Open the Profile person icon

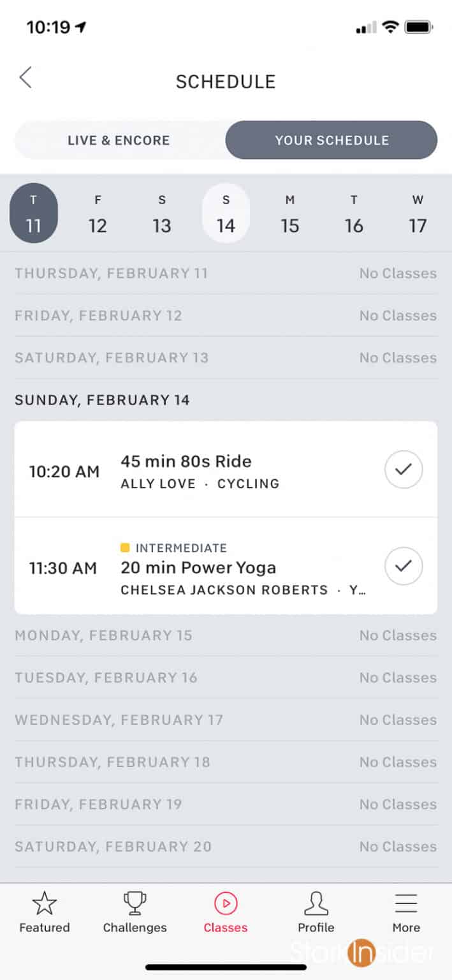click(x=316, y=903)
